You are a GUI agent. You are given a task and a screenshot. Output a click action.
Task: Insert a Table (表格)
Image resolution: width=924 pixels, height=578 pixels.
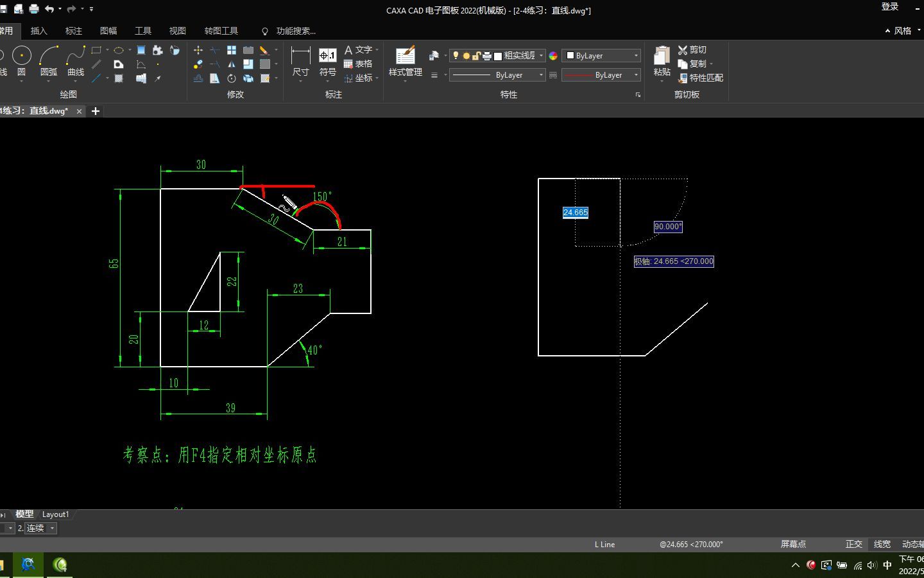[358, 64]
